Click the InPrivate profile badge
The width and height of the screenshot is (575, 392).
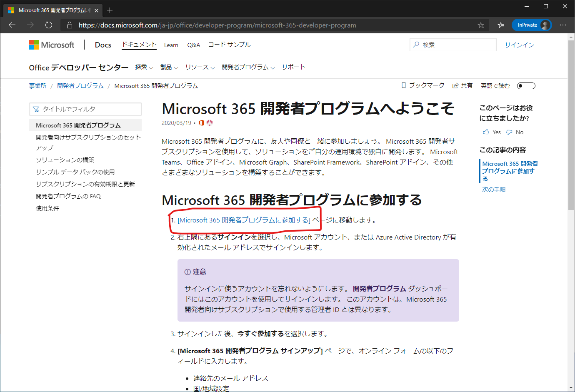(532, 25)
